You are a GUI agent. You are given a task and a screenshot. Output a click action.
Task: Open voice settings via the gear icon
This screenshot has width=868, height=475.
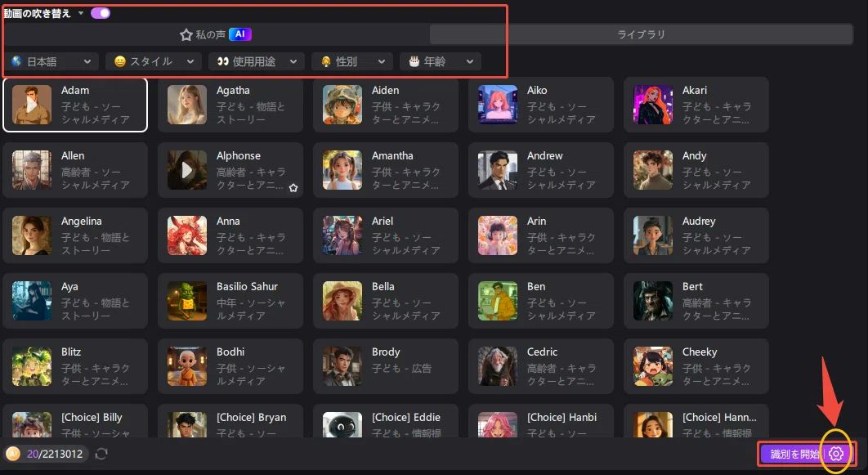pyautogui.click(x=835, y=454)
